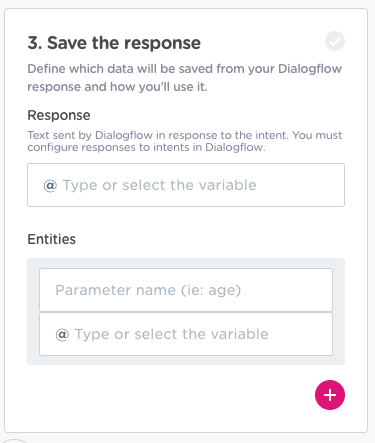Screen dimensions: 375x443
Task: Focus the Response variable input field
Action: (x=186, y=185)
